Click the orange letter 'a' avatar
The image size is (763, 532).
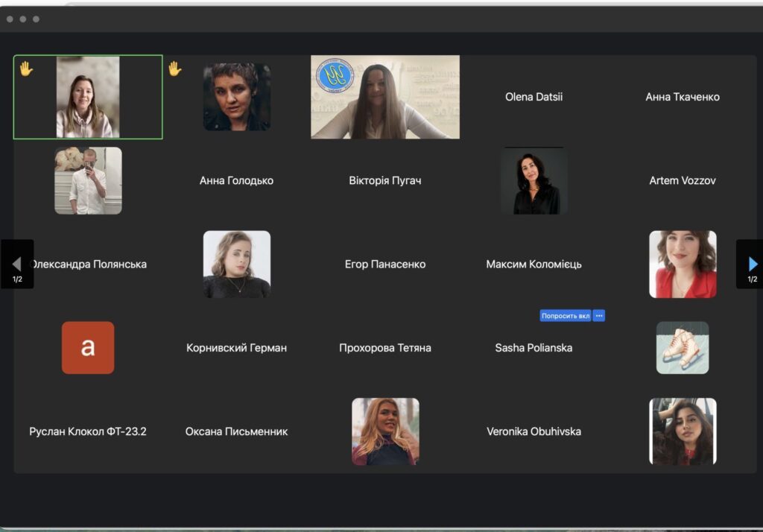pyautogui.click(x=88, y=347)
